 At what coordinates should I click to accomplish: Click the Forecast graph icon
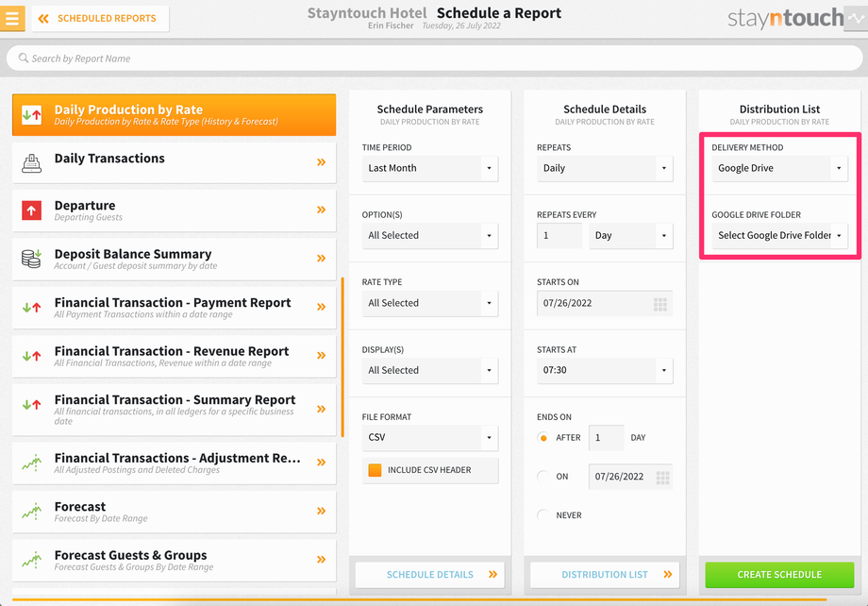[31, 512]
